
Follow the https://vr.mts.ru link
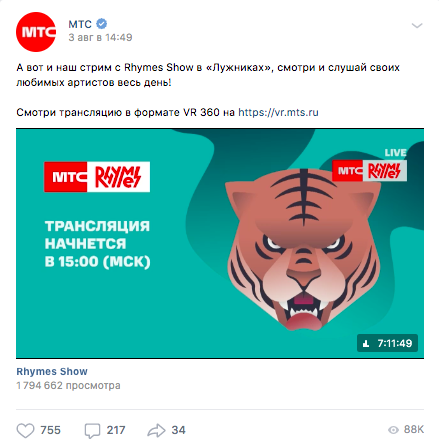click(x=278, y=112)
